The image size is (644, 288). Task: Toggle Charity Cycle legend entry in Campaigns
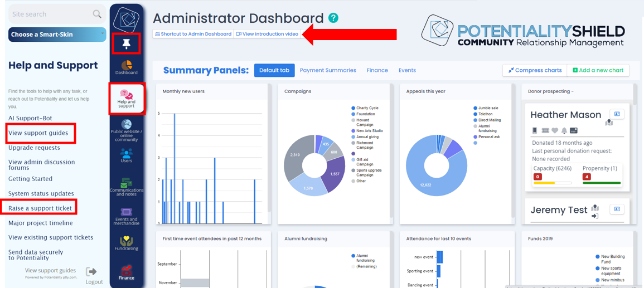coord(366,108)
